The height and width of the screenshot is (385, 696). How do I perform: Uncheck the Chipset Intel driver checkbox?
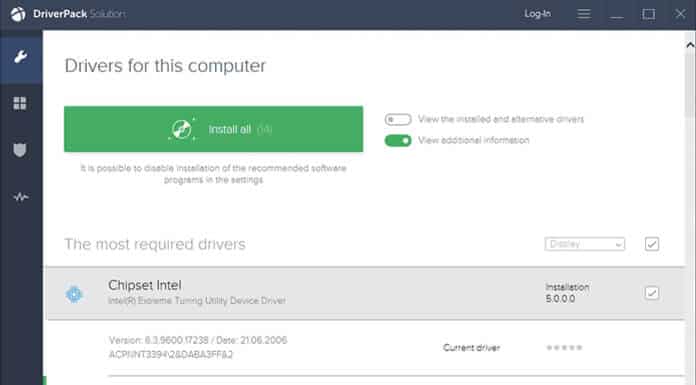[x=652, y=293]
